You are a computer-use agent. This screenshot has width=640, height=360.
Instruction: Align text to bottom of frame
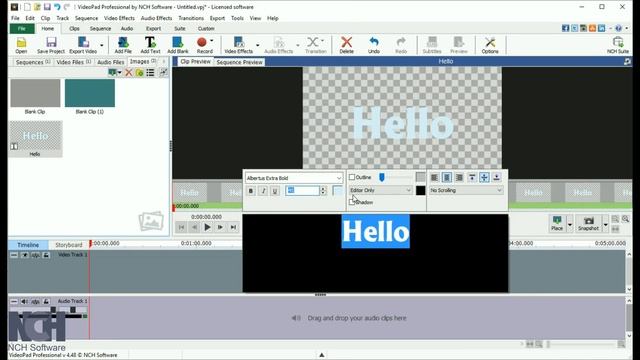496,177
